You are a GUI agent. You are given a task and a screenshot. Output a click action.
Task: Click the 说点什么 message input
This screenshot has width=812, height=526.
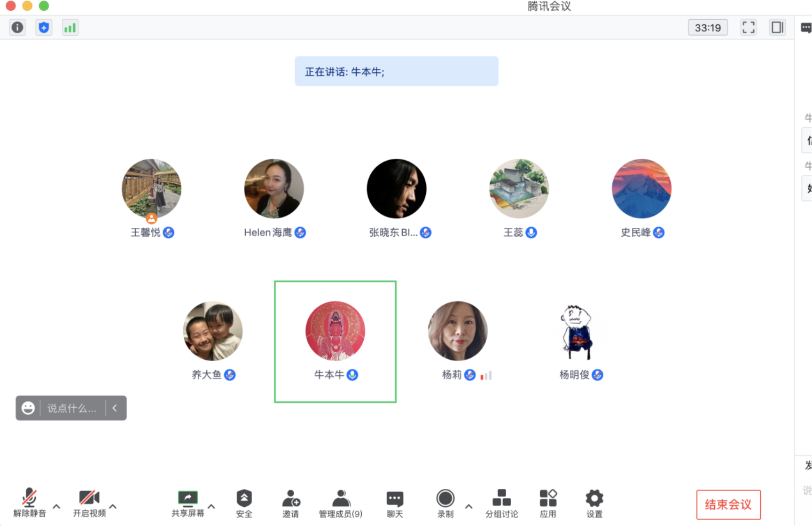pos(72,408)
